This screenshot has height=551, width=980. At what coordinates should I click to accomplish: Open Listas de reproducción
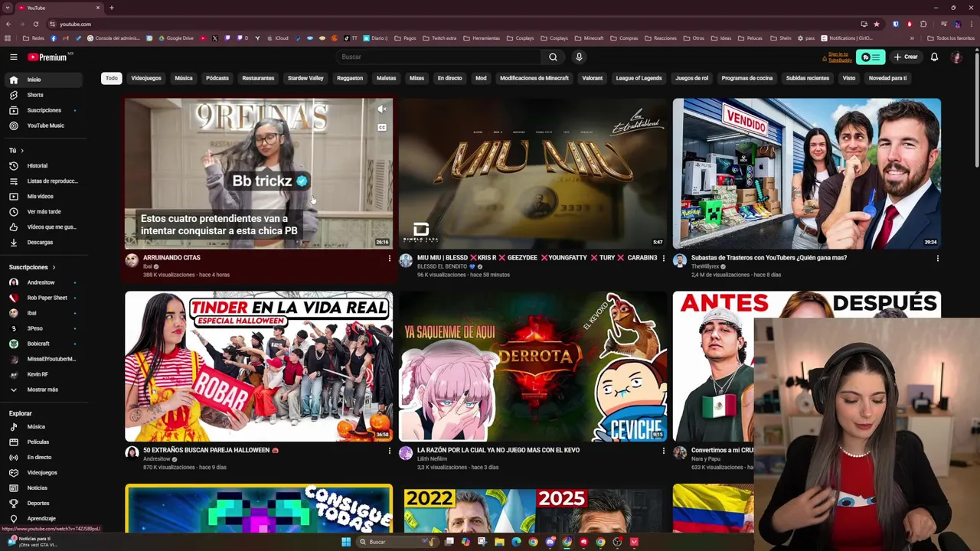(43, 181)
